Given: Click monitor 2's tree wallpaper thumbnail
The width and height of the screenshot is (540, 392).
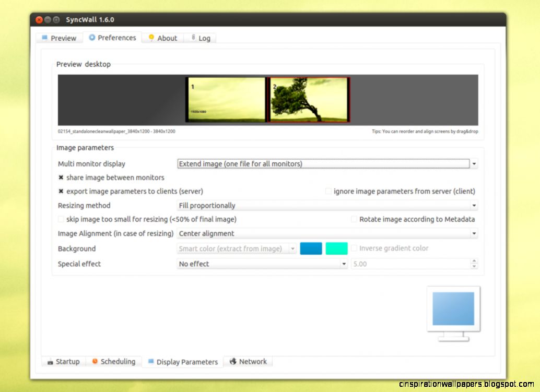Looking at the screenshot, I should click(308, 99).
